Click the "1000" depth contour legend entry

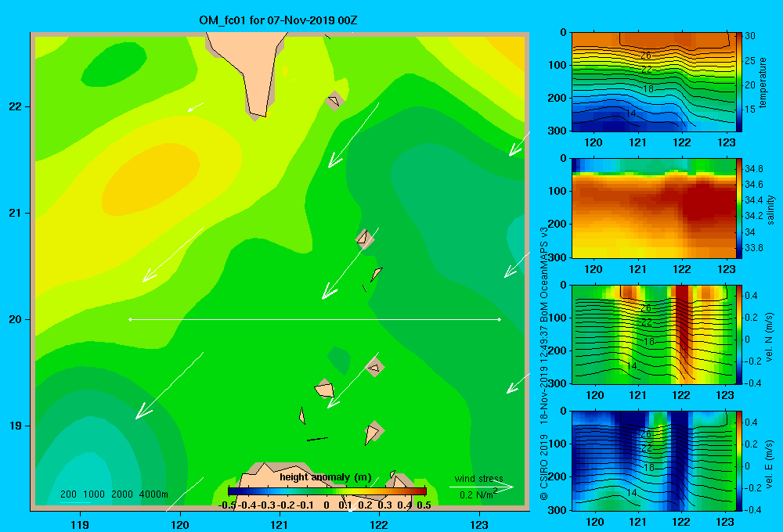94,494
